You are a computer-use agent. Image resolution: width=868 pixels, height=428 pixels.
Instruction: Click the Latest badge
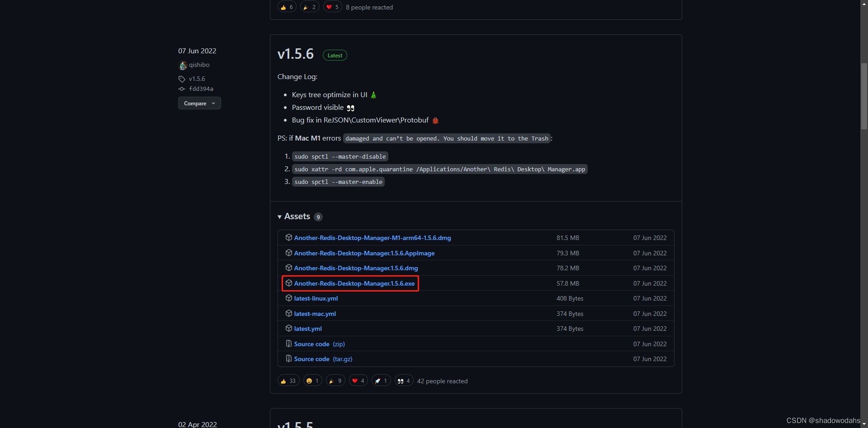click(x=335, y=55)
